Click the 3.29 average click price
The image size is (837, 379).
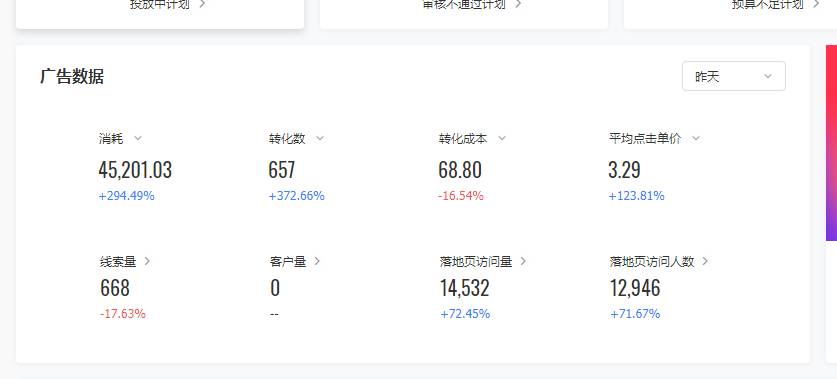pos(625,170)
